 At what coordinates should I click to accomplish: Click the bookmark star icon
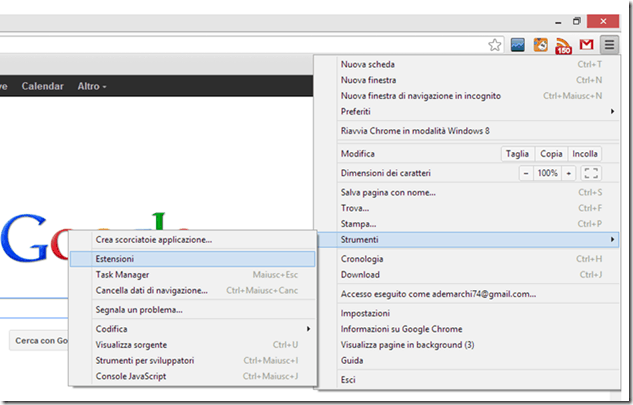click(x=495, y=44)
